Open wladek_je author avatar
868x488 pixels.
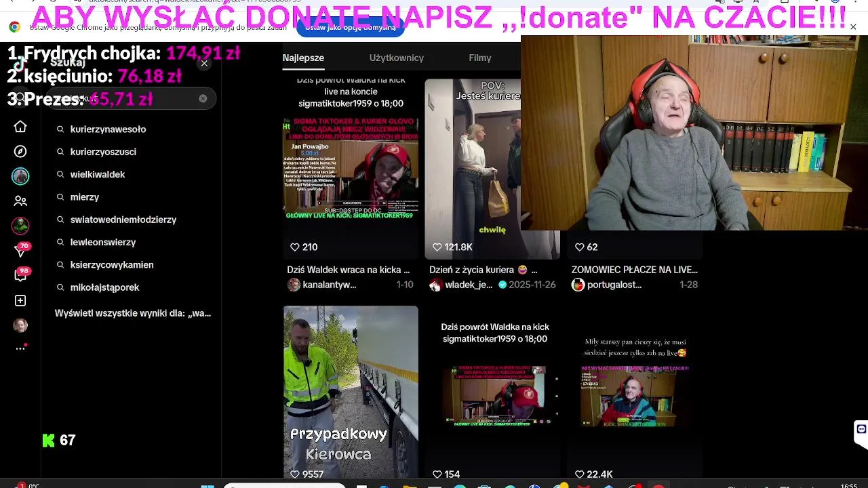click(x=435, y=285)
